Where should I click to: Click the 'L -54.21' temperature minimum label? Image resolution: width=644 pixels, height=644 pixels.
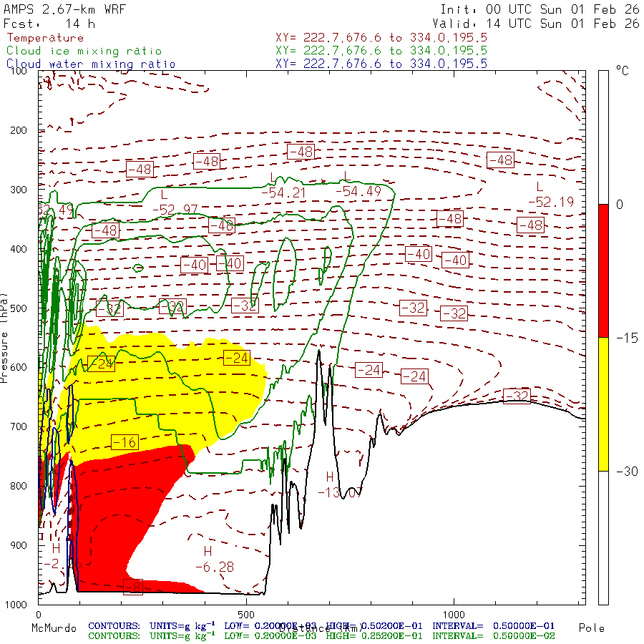pos(283,186)
